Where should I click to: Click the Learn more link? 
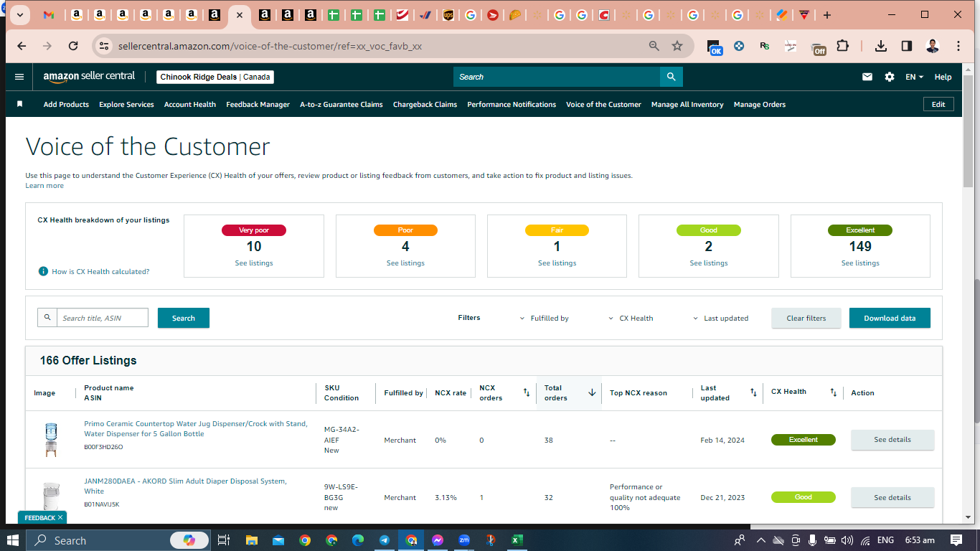click(x=44, y=186)
